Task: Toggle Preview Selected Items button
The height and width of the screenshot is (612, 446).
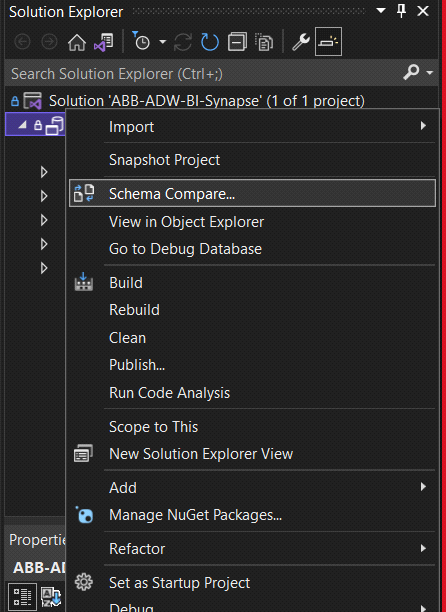Action: (328, 41)
